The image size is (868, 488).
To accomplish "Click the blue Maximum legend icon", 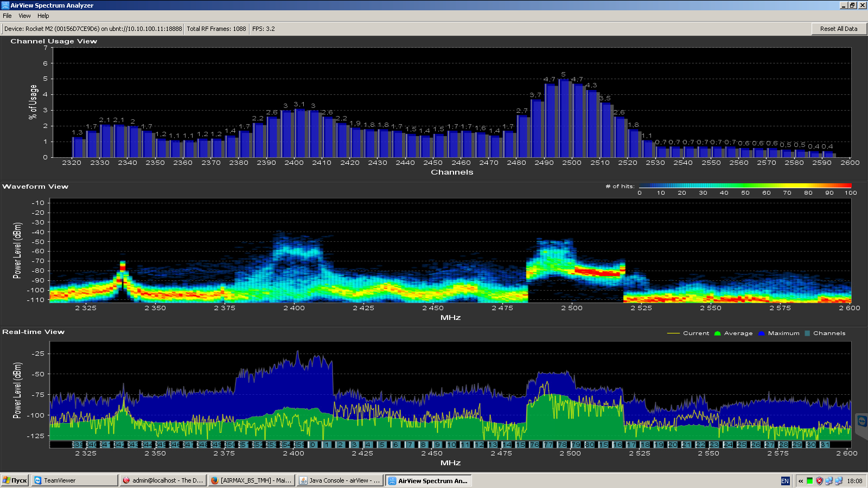I will pos(762,333).
